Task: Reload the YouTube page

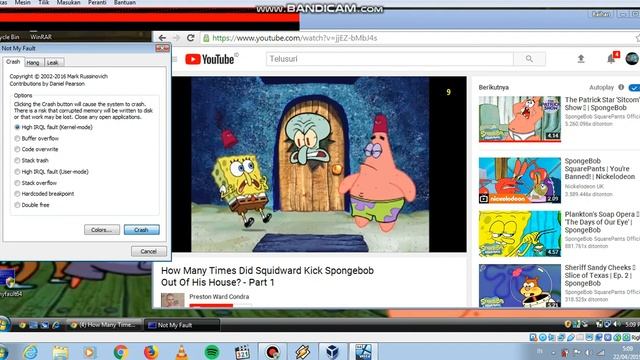Action: pos(190,38)
